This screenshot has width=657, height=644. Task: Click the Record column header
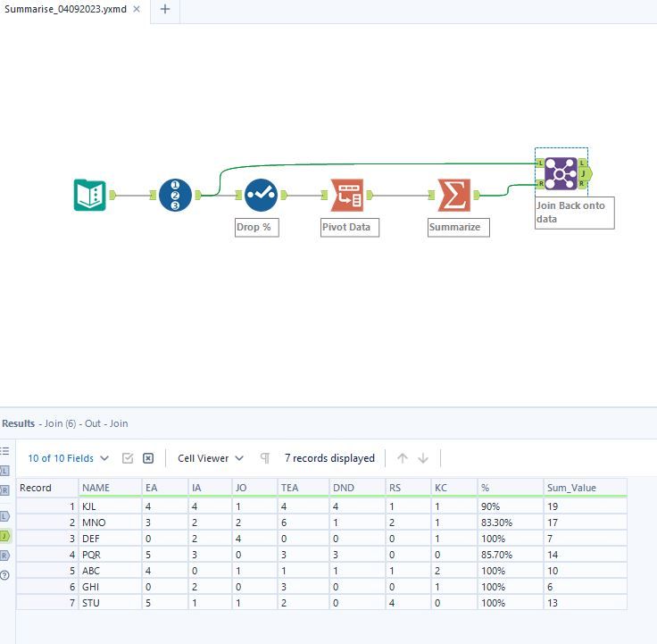[x=47, y=488]
